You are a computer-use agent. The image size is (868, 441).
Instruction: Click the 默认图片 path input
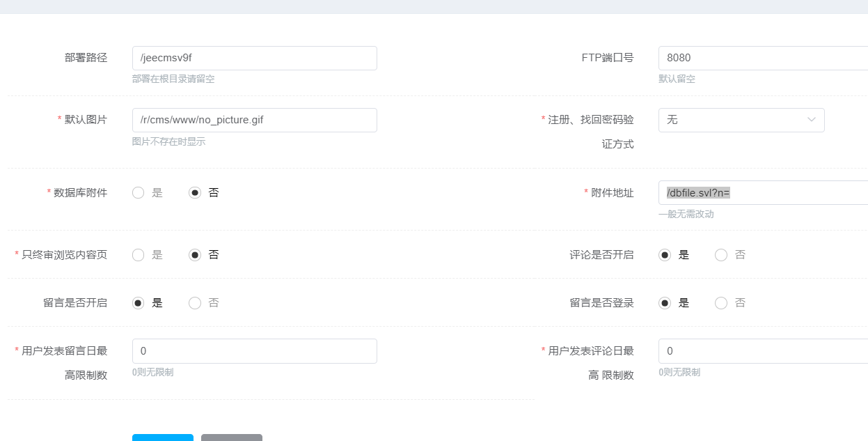coord(254,120)
